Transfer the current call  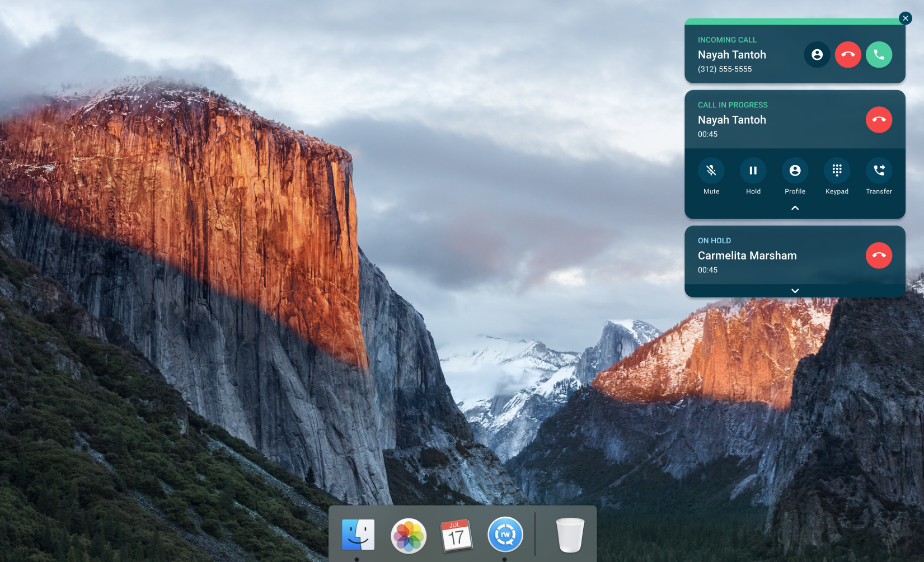coord(879,171)
